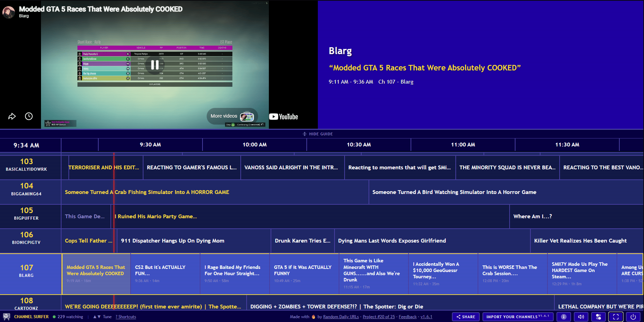Select CS2 But it's ACTUALLY FUN program
The image size is (644, 322).
click(166, 274)
